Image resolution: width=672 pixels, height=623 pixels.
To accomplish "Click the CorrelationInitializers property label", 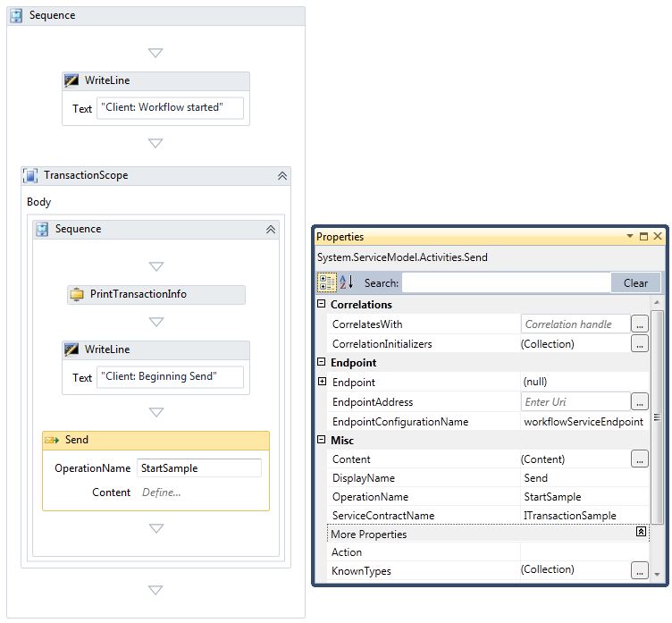I will coord(382,344).
